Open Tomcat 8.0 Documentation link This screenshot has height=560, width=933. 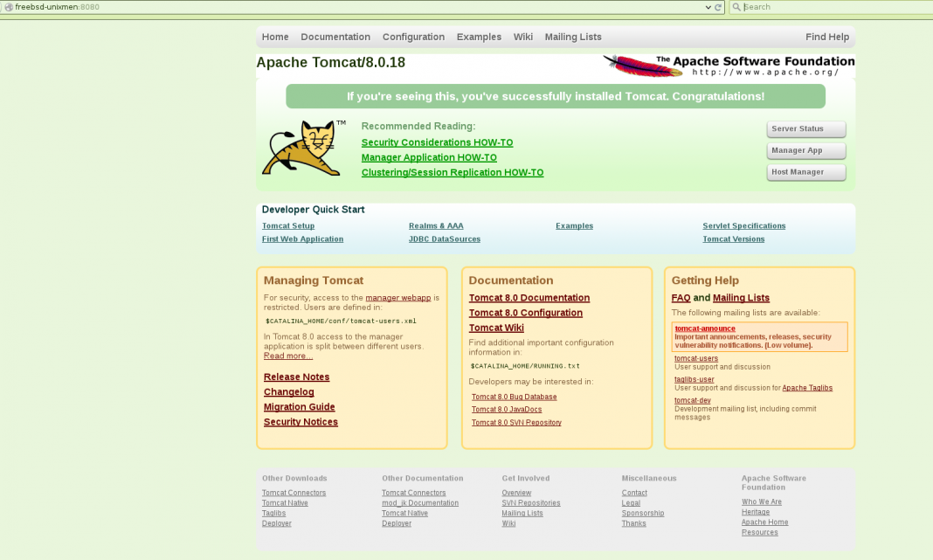[529, 298]
